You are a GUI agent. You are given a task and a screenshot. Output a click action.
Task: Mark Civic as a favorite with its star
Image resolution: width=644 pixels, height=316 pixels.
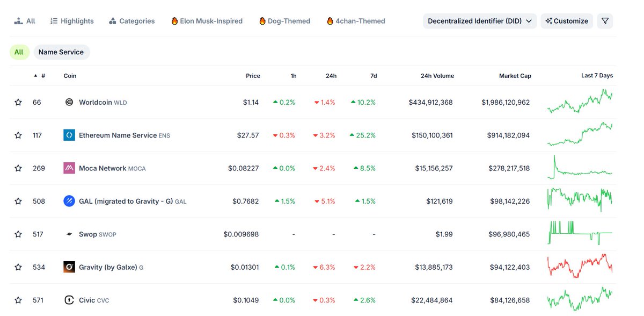click(18, 300)
